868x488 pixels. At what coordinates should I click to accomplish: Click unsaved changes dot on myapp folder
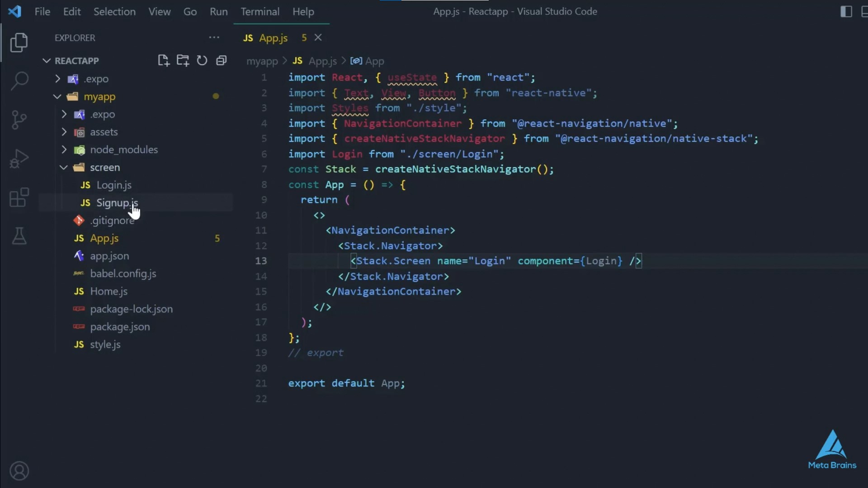tap(217, 97)
